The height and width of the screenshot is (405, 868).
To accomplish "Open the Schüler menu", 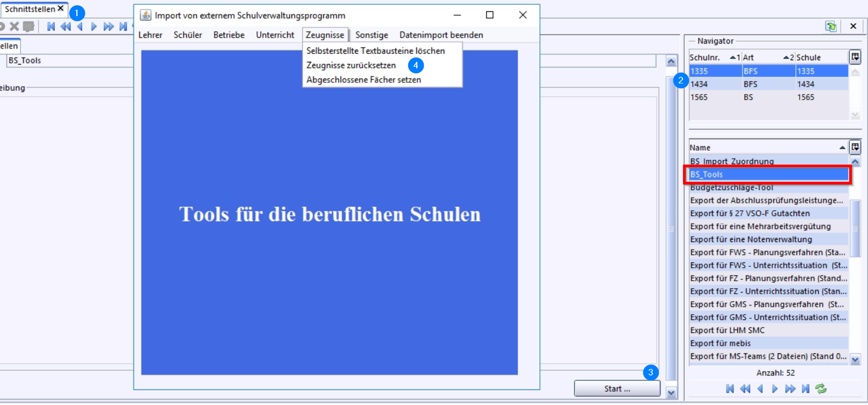I will tap(188, 35).
